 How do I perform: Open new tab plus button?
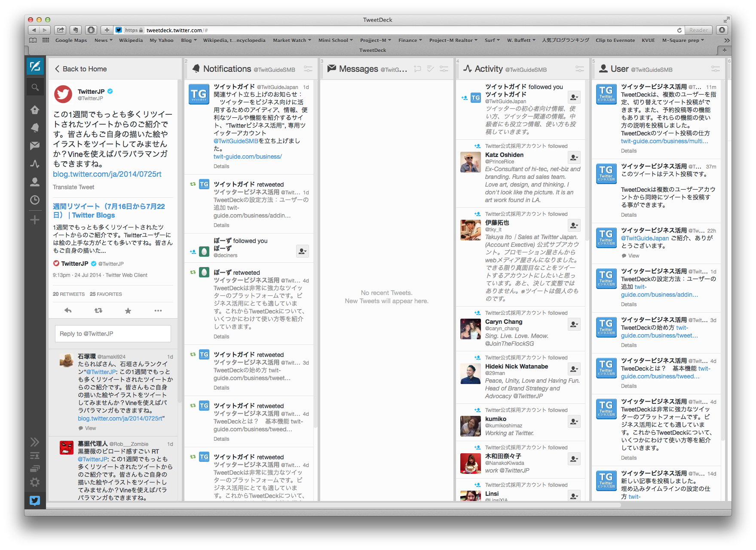[x=724, y=50]
